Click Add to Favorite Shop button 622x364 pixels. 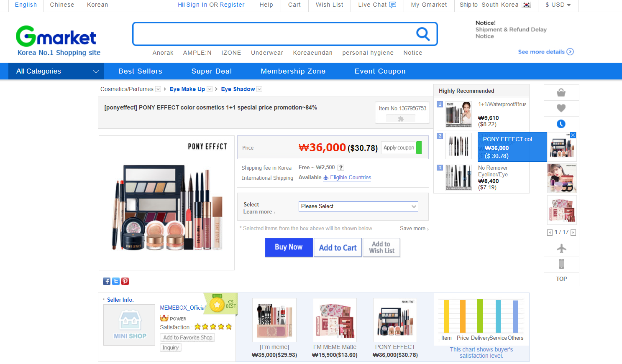coord(187,338)
